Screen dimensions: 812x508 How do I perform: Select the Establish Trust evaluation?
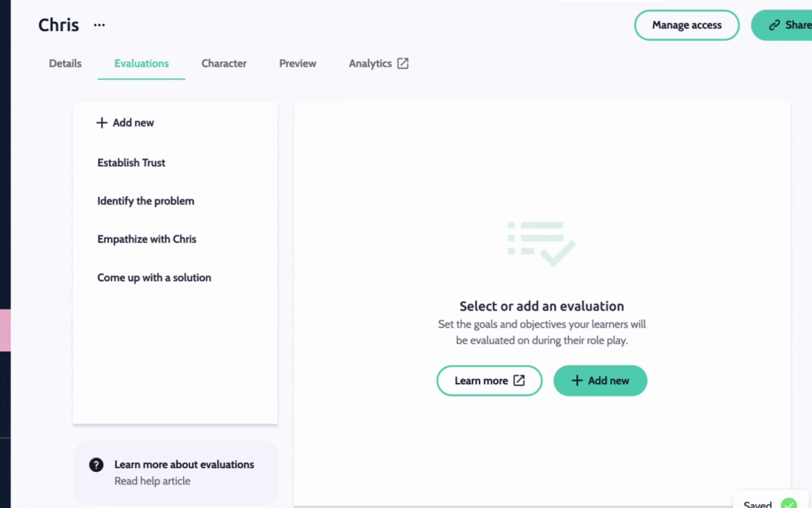pyautogui.click(x=131, y=163)
